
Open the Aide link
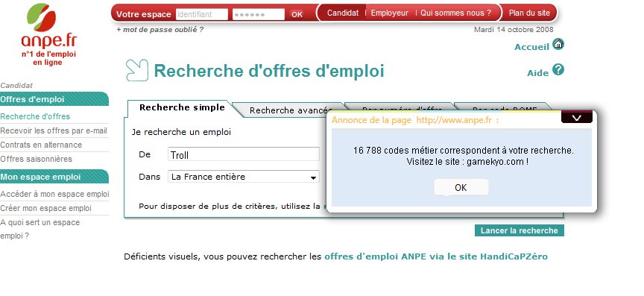coord(537,73)
